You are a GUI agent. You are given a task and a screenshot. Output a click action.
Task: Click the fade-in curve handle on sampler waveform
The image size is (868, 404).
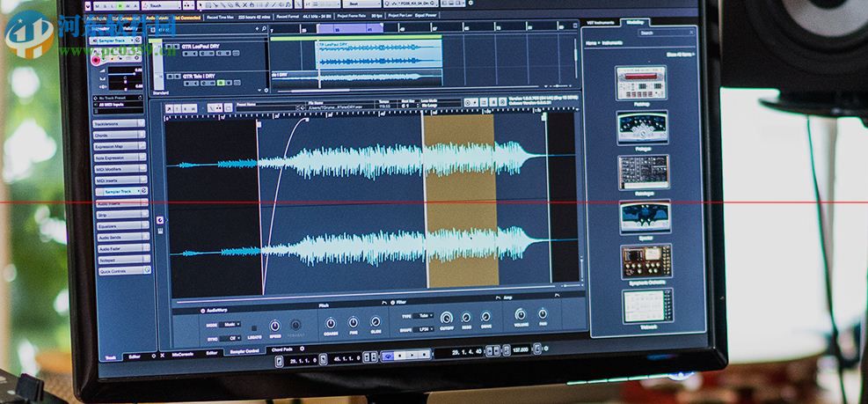click(308, 119)
